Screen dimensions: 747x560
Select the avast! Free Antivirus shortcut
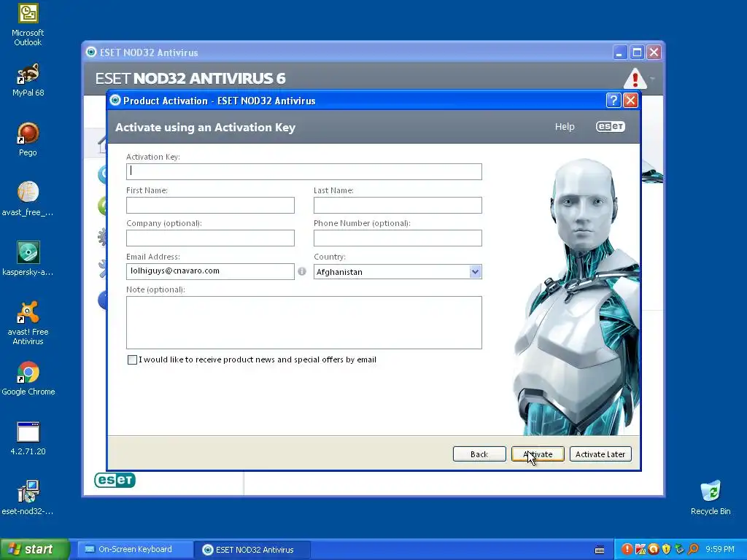pos(28,323)
